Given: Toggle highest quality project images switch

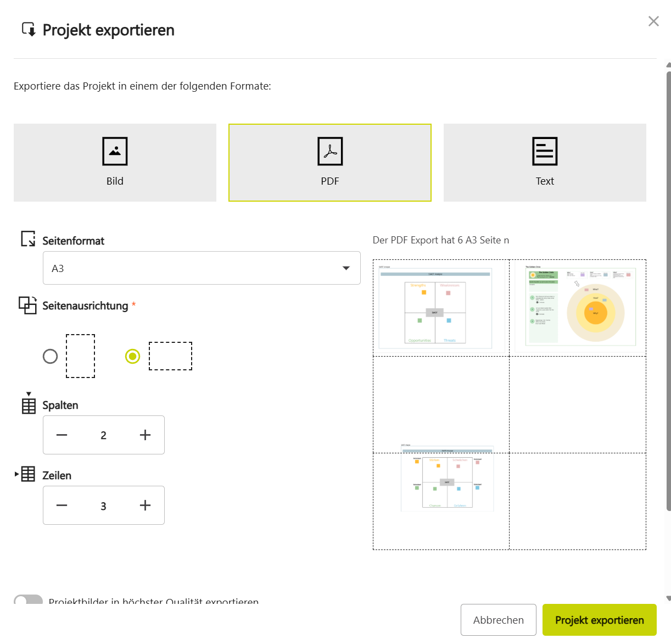Looking at the screenshot, I should [x=28, y=600].
